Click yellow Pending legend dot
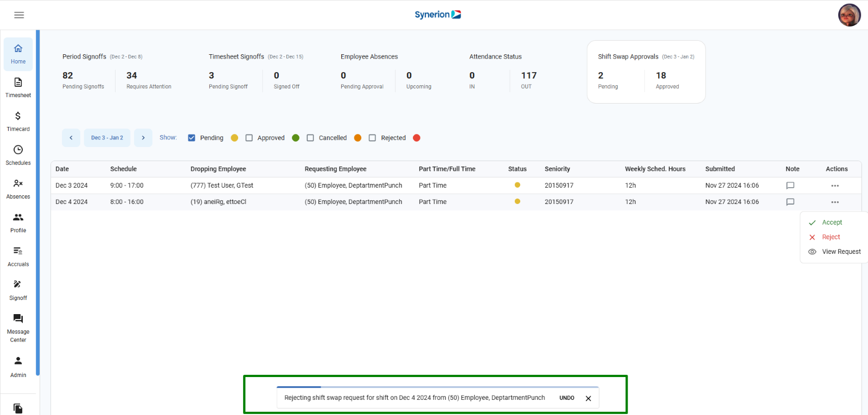 pyautogui.click(x=234, y=138)
